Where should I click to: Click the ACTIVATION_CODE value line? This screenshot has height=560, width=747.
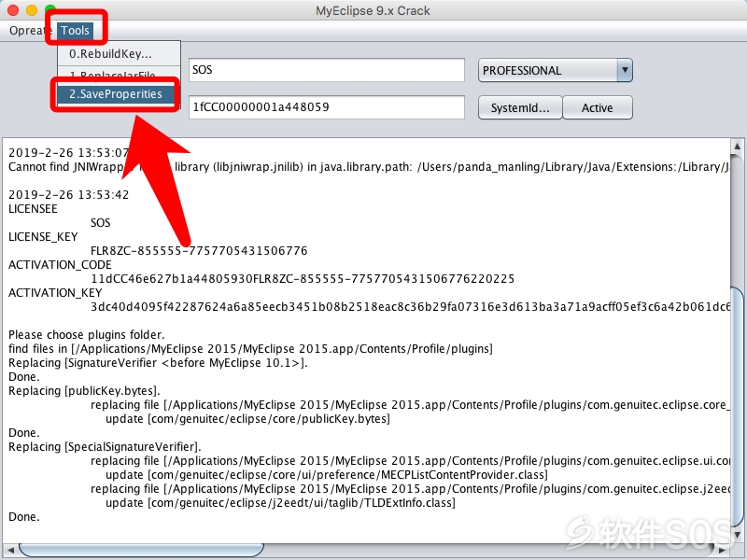(x=303, y=278)
